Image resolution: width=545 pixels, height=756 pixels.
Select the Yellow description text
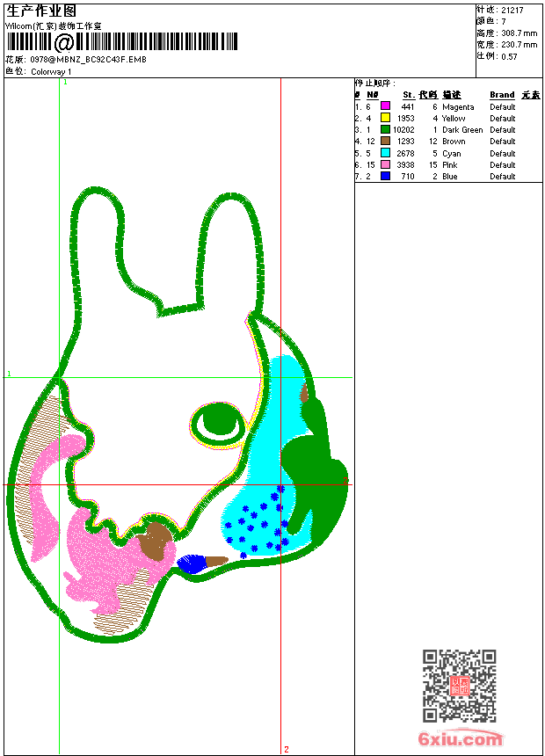(x=454, y=118)
